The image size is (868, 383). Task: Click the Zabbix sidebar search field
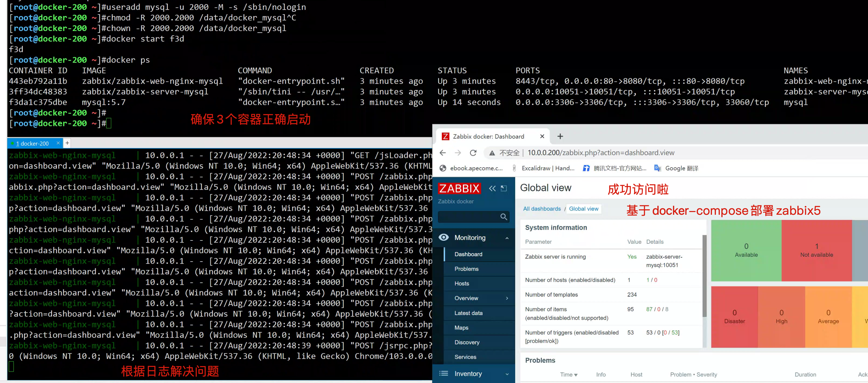[x=468, y=217]
